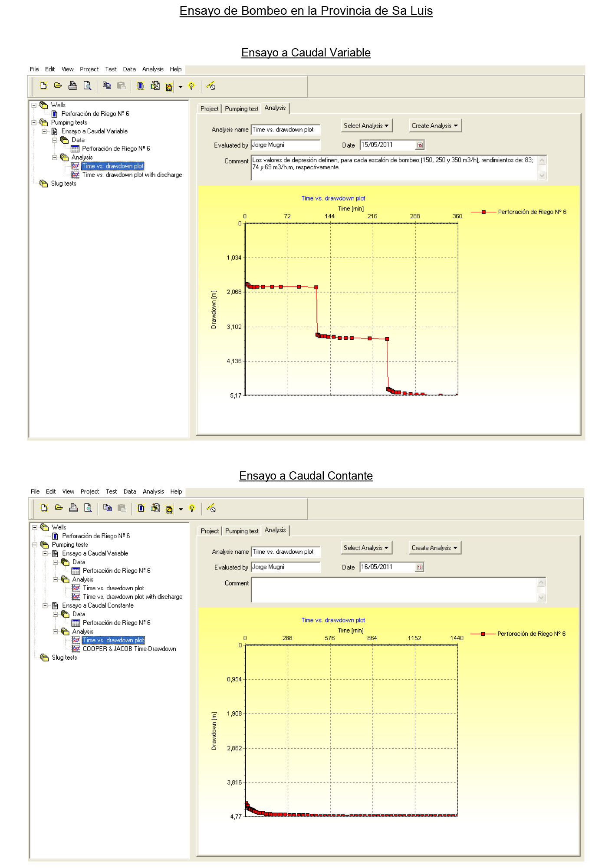This screenshot has height=868, width=615.
Task: Click New project icon in top window toolbar
Action: [43, 85]
